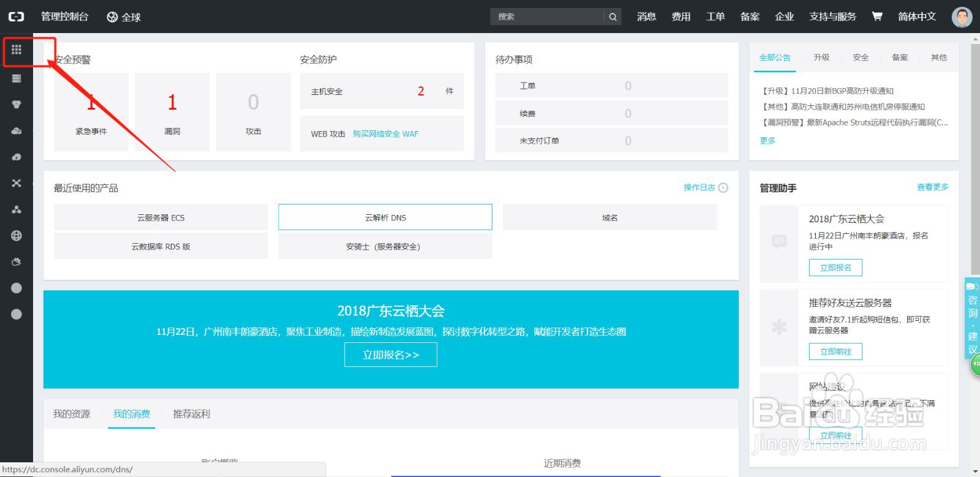Image resolution: width=980 pixels, height=477 pixels.
Task: Click 立即报名>> on the banner
Action: pyautogui.click(x=391, y=355)
